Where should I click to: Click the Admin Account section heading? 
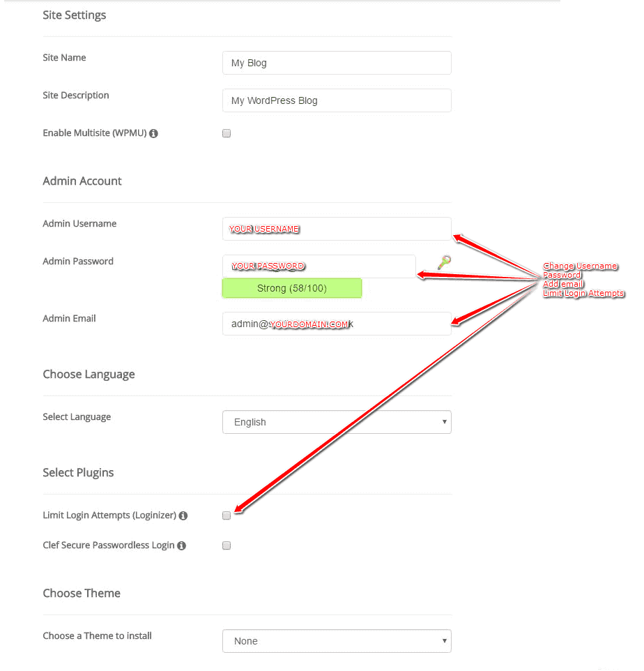(x=82, y=181)
